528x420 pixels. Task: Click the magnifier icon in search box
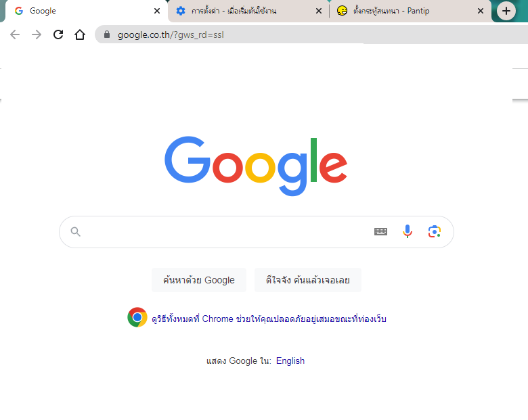tap(75, 232)
